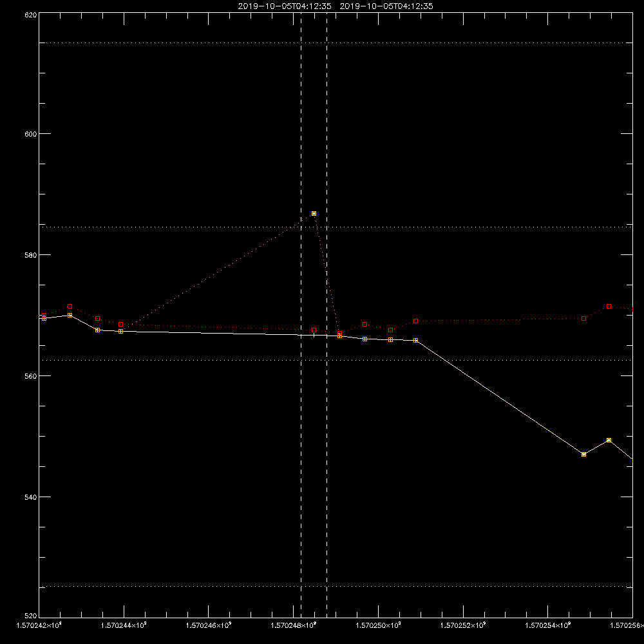Click the 580 y-axis label
The height and width of the screenshot is (644, 644).
[x=31, y=254]
